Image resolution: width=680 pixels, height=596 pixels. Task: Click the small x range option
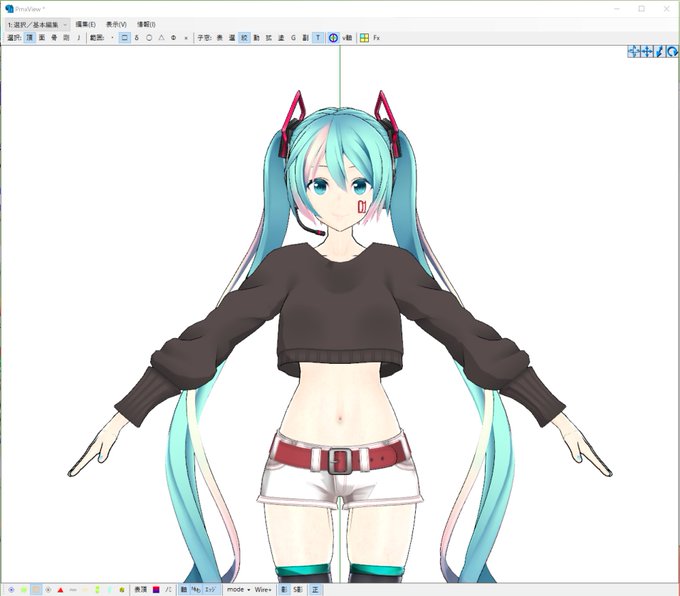186,38
